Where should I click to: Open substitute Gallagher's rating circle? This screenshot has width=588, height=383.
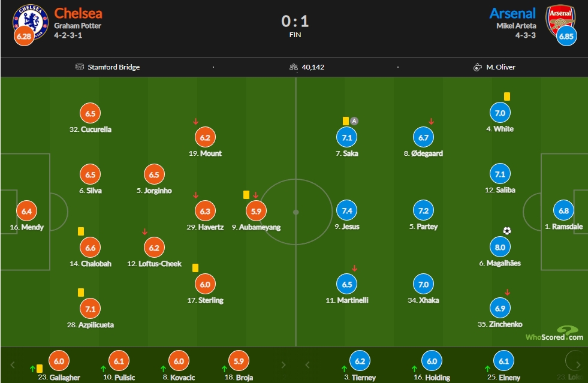click(x=59, y=361)
